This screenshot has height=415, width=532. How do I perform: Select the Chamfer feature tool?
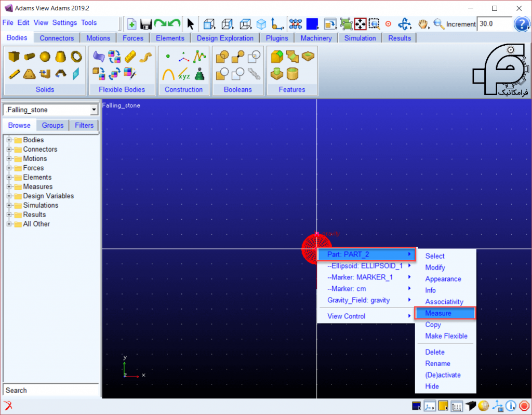292,56
